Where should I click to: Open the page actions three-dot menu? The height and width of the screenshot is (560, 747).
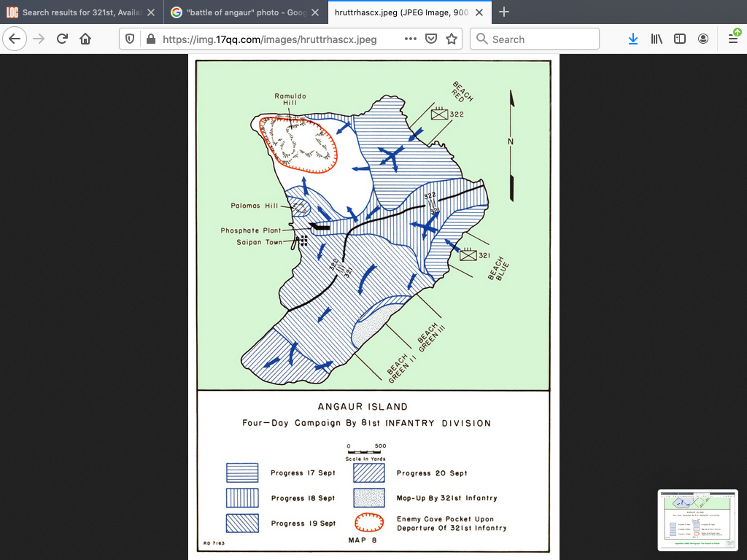tap(411, 39)
